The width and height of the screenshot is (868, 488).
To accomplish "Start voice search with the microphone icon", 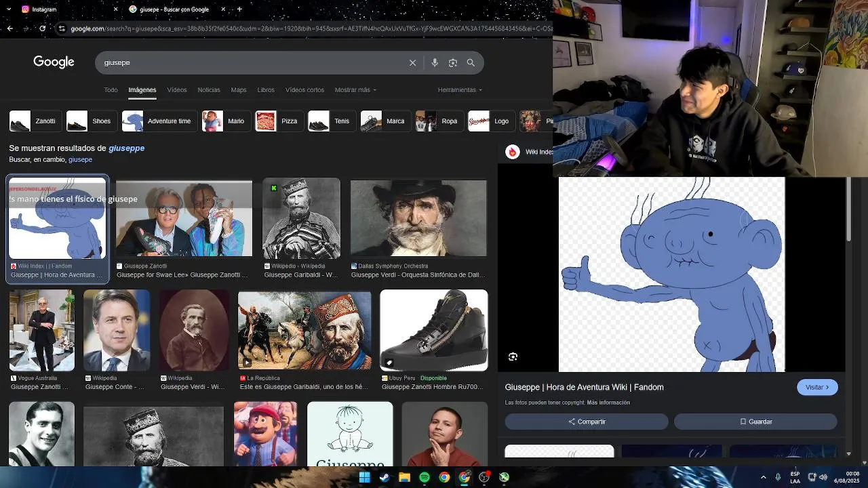I will click(x=435, y=62).
